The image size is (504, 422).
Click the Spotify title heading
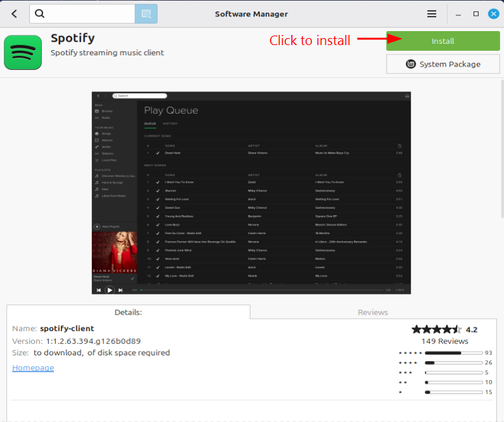pyautogui.click(x=73, y=38)
